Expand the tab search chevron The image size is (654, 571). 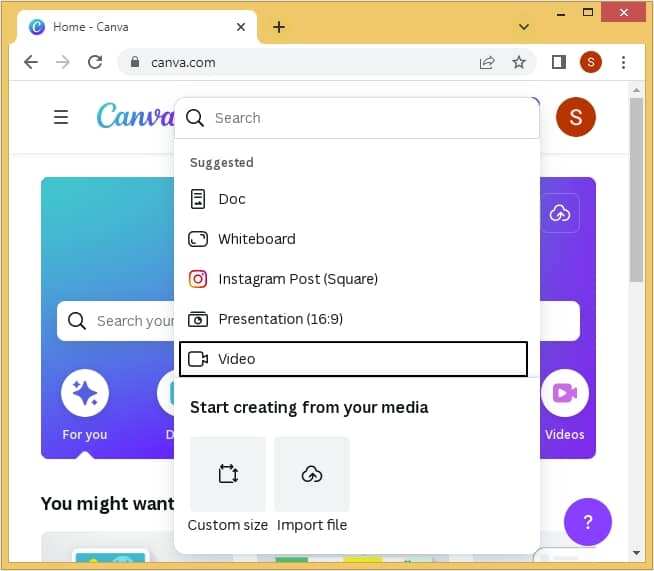pyautogui.click(x=524, y=27)
